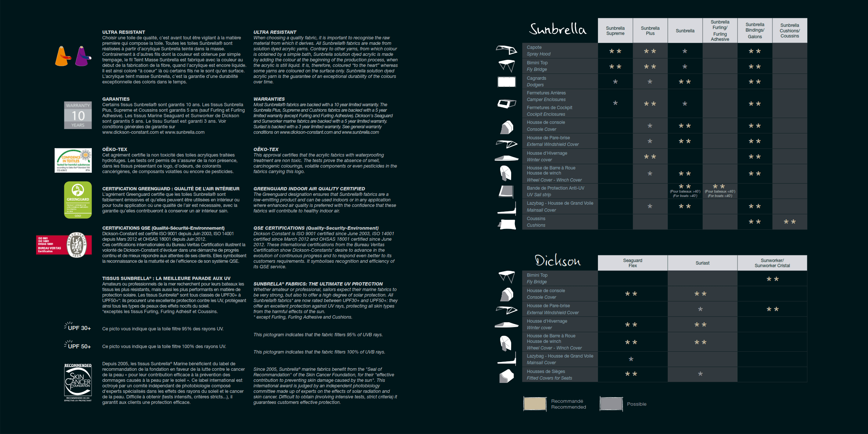Image resolution: width=868 pixels, height=434 pixels.
Task: Click the Dickson handwritten logo
Action: coord(557,260)
